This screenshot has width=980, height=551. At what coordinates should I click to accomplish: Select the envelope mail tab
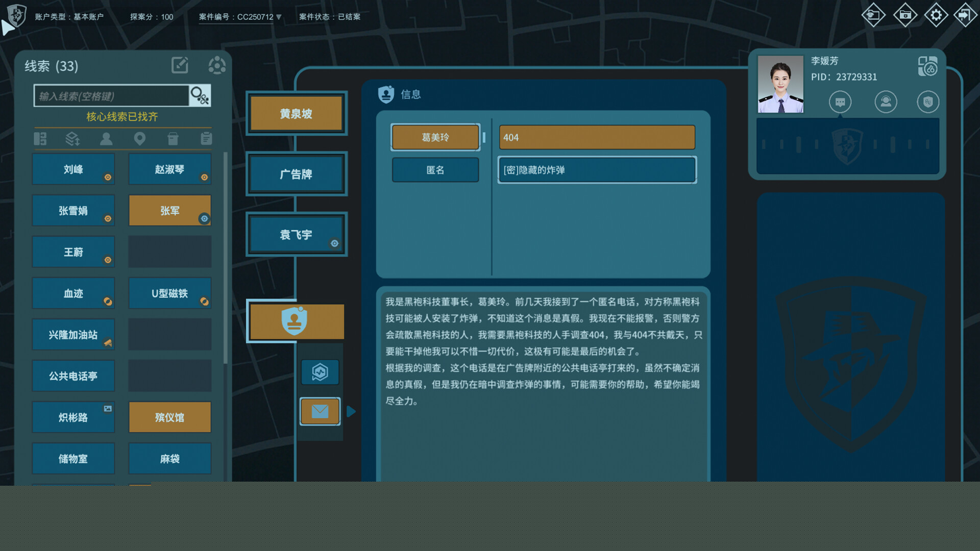[320, 411]
